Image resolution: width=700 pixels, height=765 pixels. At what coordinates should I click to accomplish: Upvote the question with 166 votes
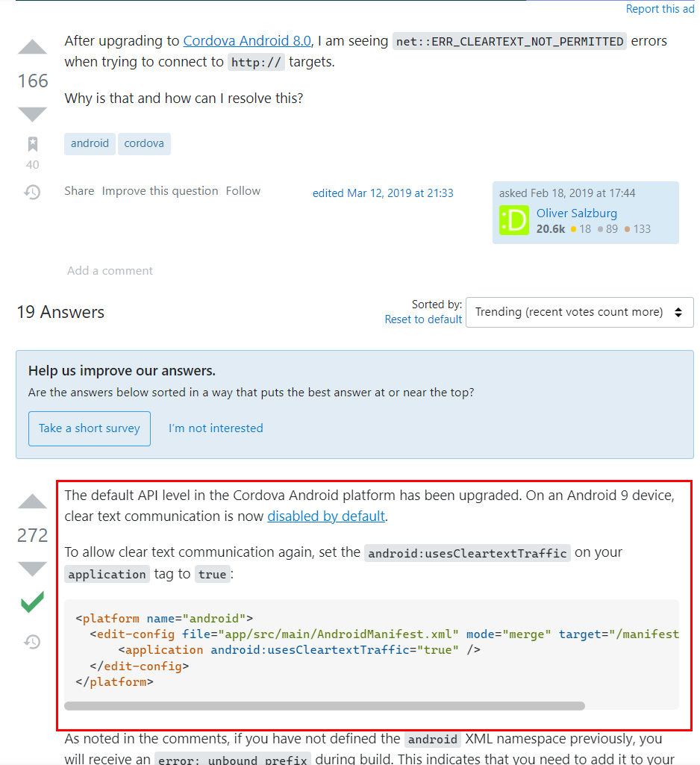32,47
